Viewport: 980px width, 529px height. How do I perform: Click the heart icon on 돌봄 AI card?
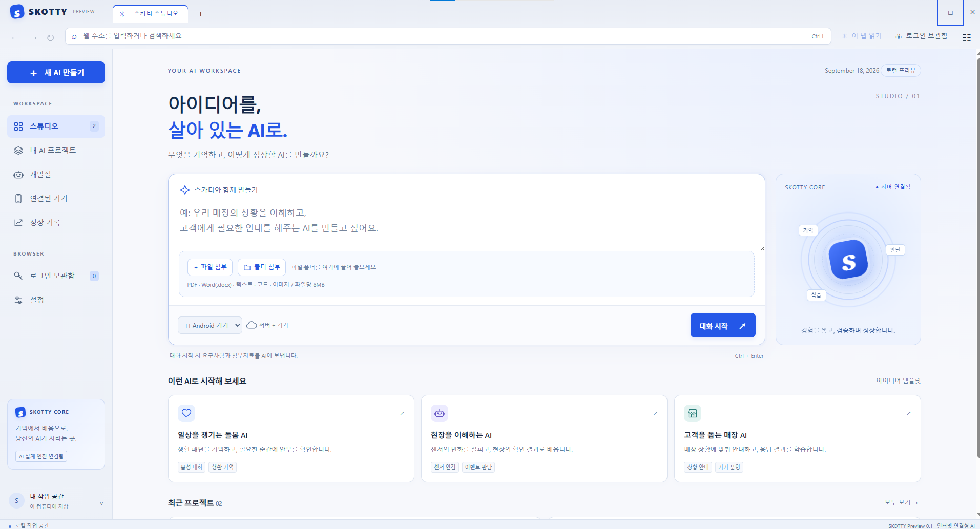tap(186, 413)
